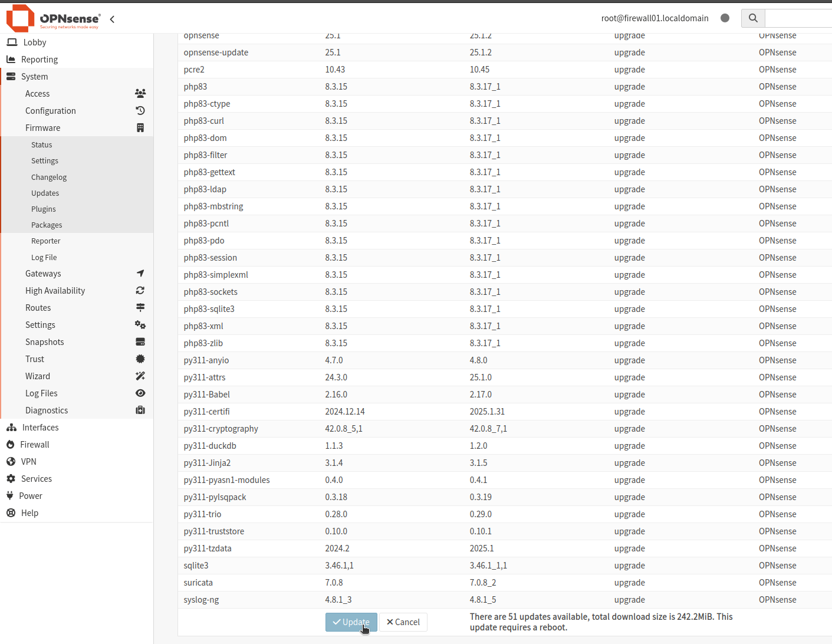The height and width of the screenshot is (644, 832).
Task: Open the Routes submenu label
Action: [x=38, y=308]
